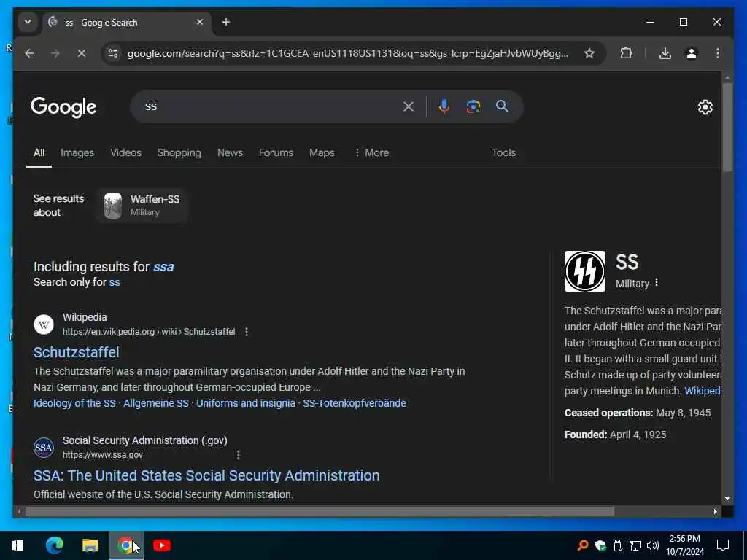
Task: Switch to the Shopping tab
Action: coord(179,153)
